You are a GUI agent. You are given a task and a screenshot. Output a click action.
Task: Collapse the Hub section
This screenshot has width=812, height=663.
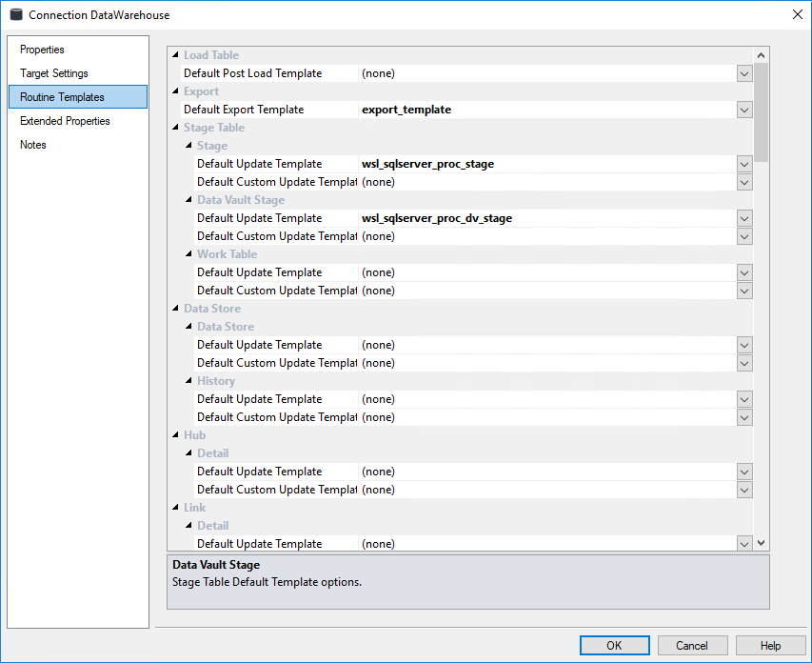[175, 435]
